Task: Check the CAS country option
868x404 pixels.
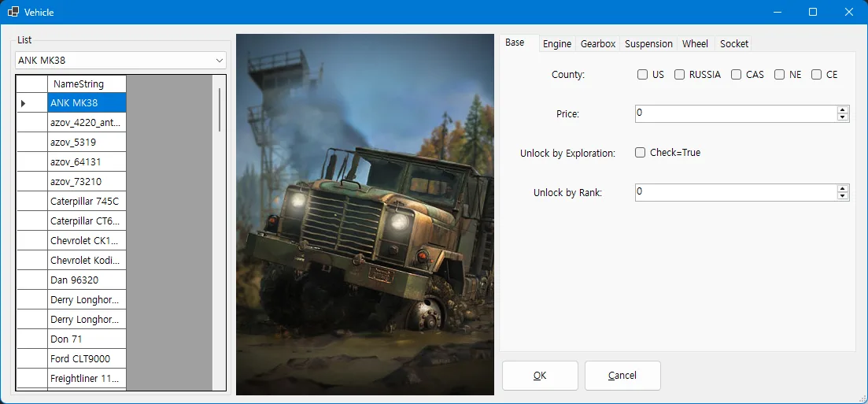Action: point(736,74)
